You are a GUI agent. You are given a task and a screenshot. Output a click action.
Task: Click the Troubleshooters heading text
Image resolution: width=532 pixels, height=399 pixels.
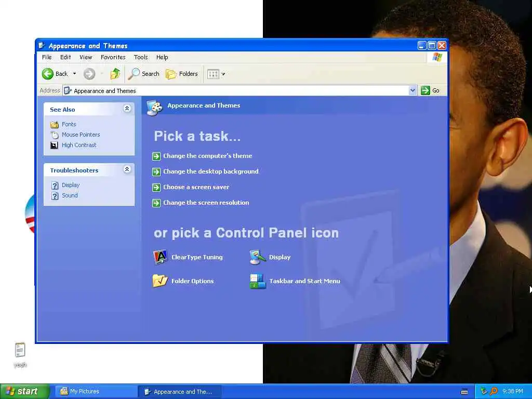point(74,170)
